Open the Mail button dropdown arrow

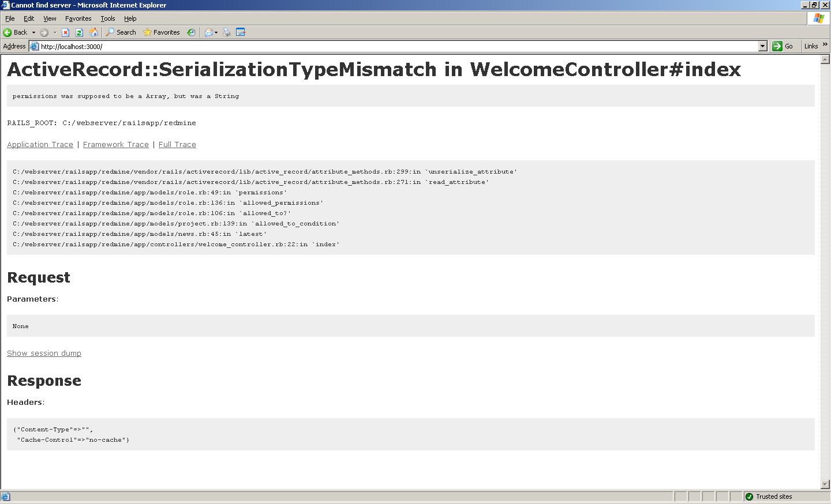tap(216, 32)
